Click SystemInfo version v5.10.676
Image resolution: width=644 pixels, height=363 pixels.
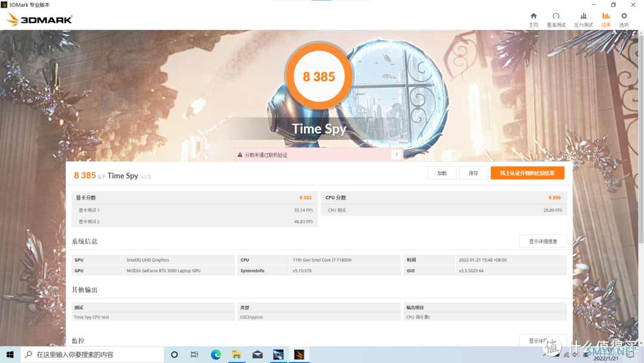click(x=302, y=270)
